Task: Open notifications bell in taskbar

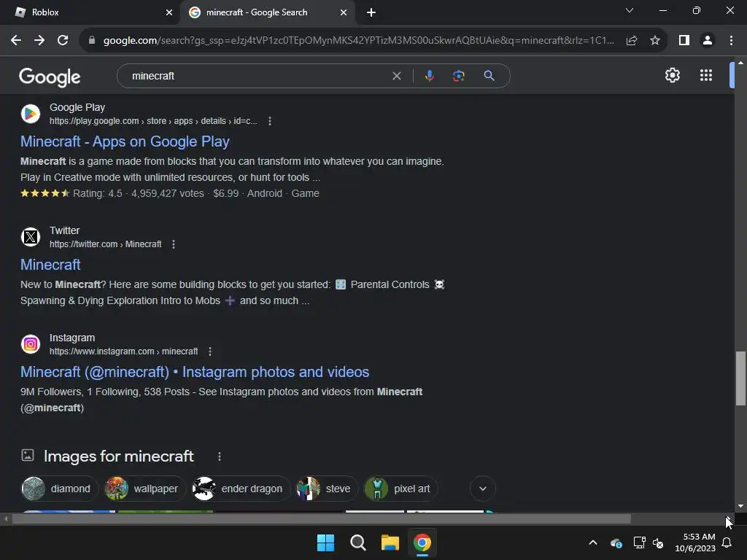Action: click(x=727, y=542)
